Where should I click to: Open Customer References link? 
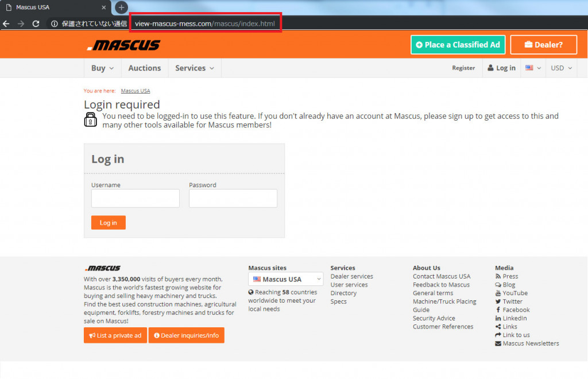coord(443,327)
